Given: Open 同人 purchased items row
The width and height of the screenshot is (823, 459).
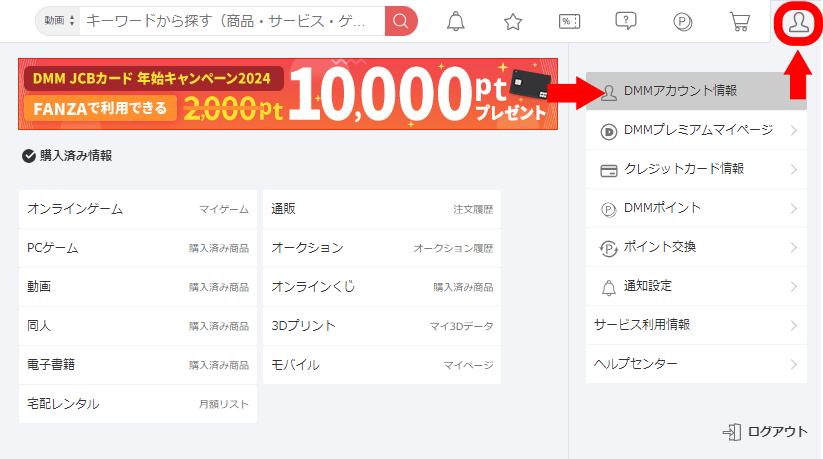Looking at the screenshot, I should pyautogui.click(x=138, y=326).
